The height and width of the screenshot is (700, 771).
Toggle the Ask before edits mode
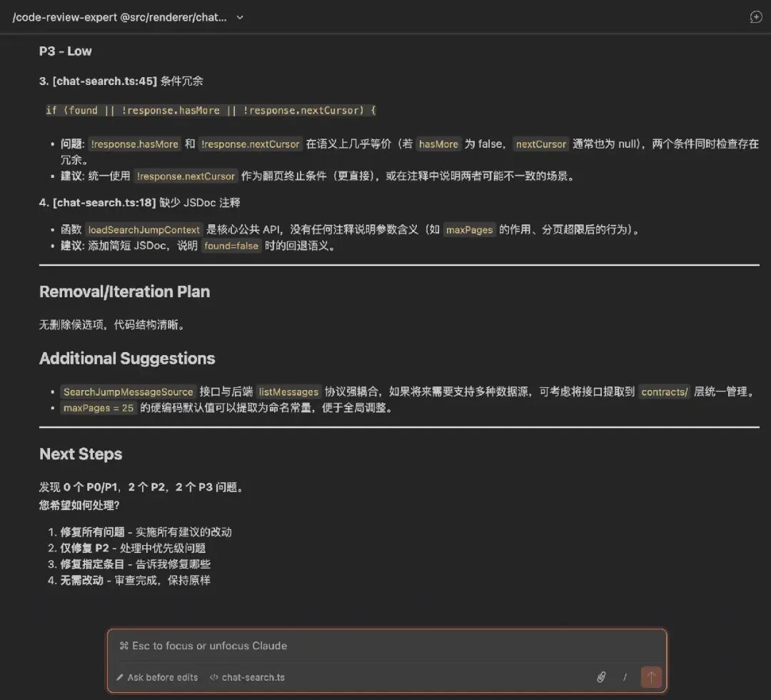tap(157, 677)
